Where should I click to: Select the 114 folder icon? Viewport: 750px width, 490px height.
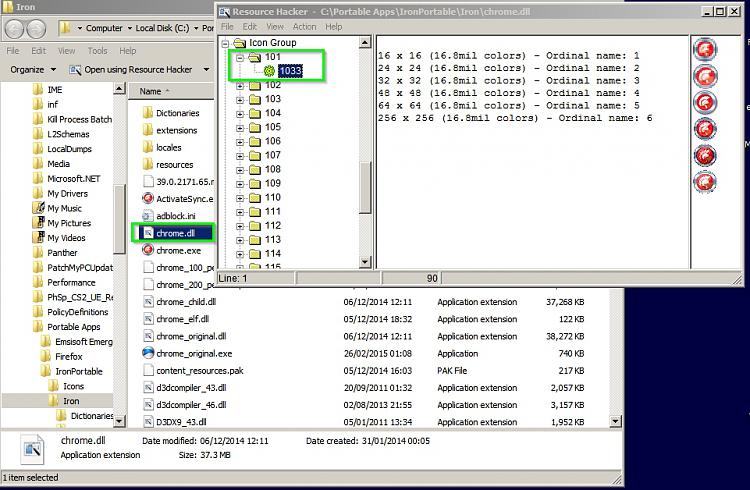click(255, 254)
